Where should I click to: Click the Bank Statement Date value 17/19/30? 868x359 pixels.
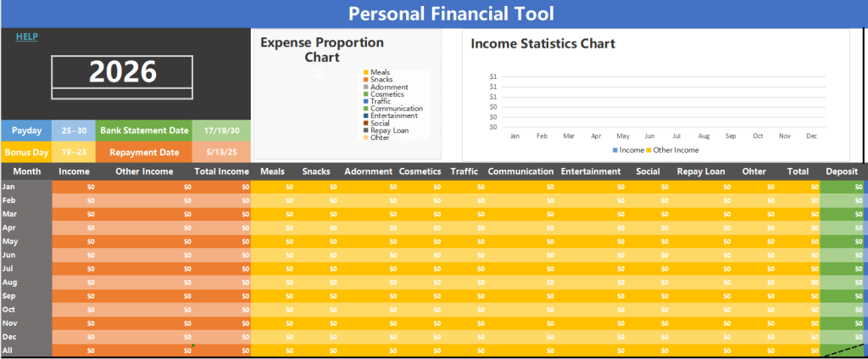point(221,130)
